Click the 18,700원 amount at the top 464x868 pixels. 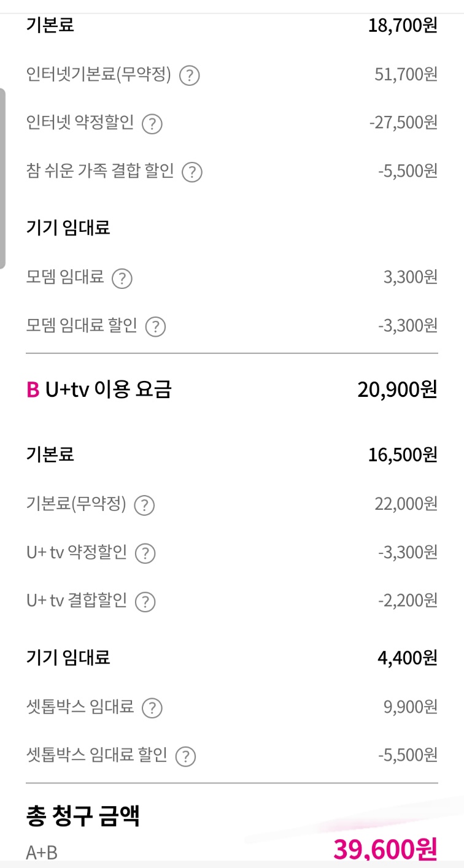click(x=402, y=26)
